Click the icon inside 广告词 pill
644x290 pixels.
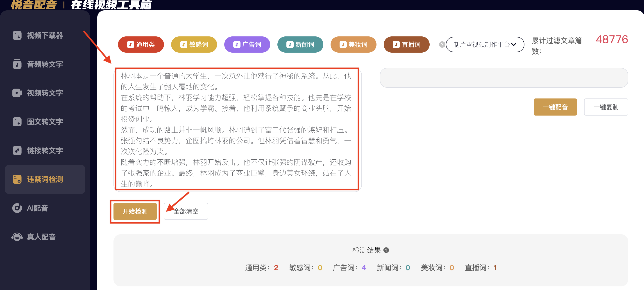tap(236, 45)
